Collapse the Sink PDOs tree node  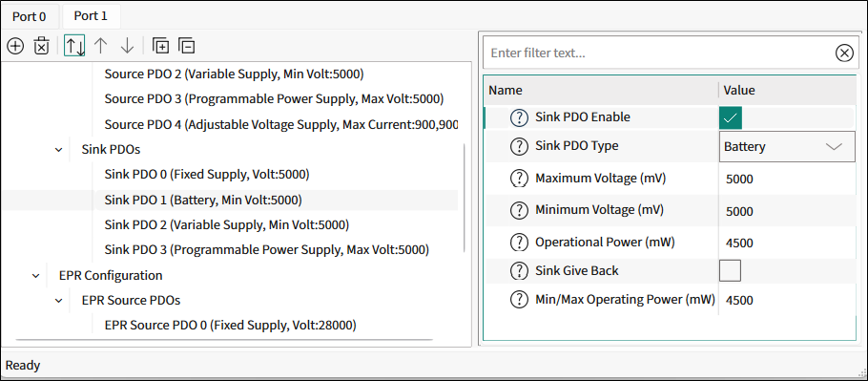tap(59, 150)
